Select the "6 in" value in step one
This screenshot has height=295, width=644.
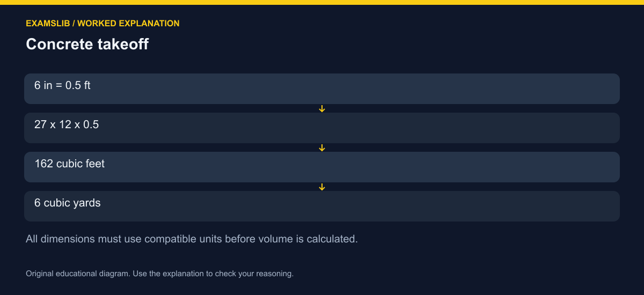pos(43,85)
